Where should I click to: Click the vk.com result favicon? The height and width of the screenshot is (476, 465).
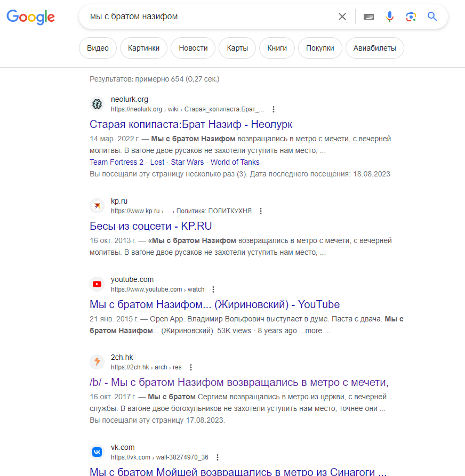(x=97, y=452)
